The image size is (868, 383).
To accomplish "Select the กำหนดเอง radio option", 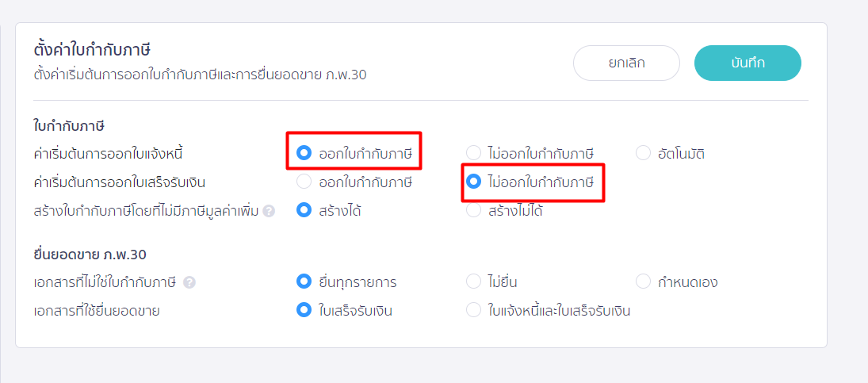I will click(x=643, y=282).
